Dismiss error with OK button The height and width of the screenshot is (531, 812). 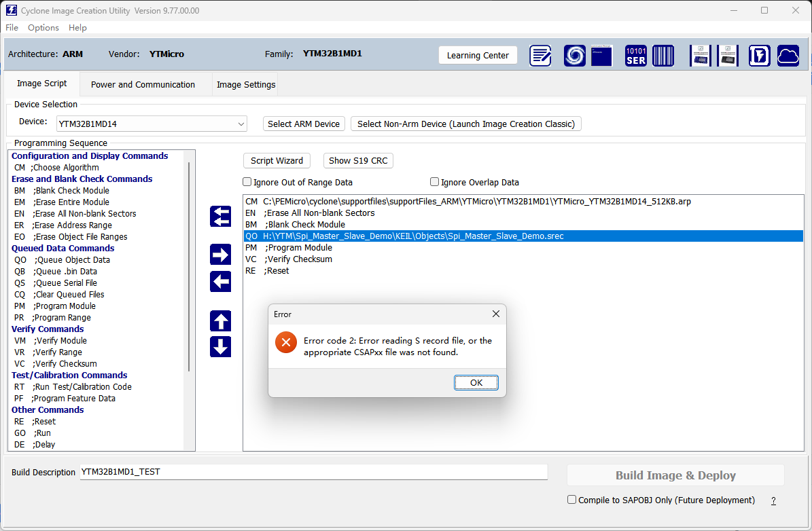tap(476, 382)
